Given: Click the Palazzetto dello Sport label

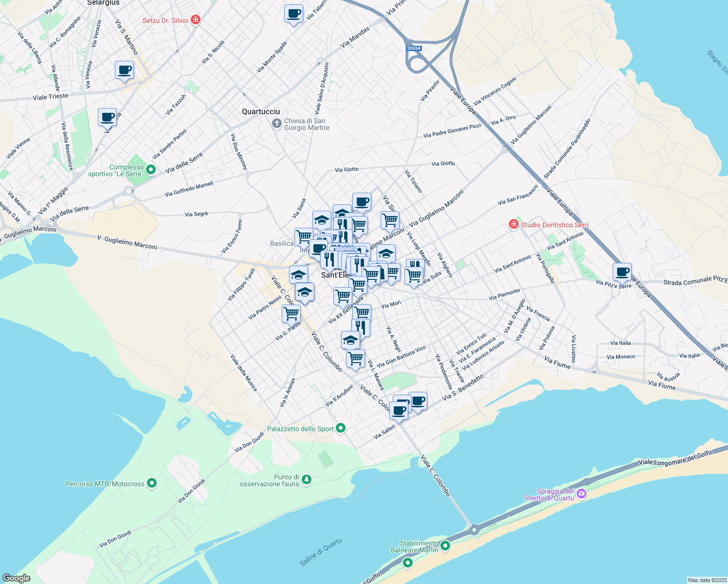Looking at the screenshot, I should (300, 429).
